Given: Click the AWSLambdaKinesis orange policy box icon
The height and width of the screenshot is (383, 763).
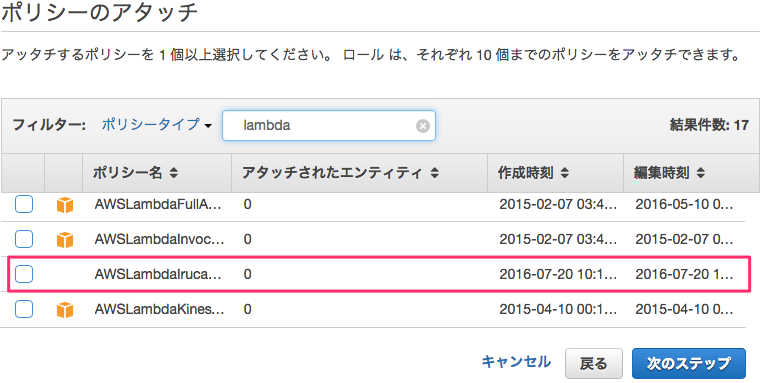Looking at the screenshot, I should coord(65,310).
